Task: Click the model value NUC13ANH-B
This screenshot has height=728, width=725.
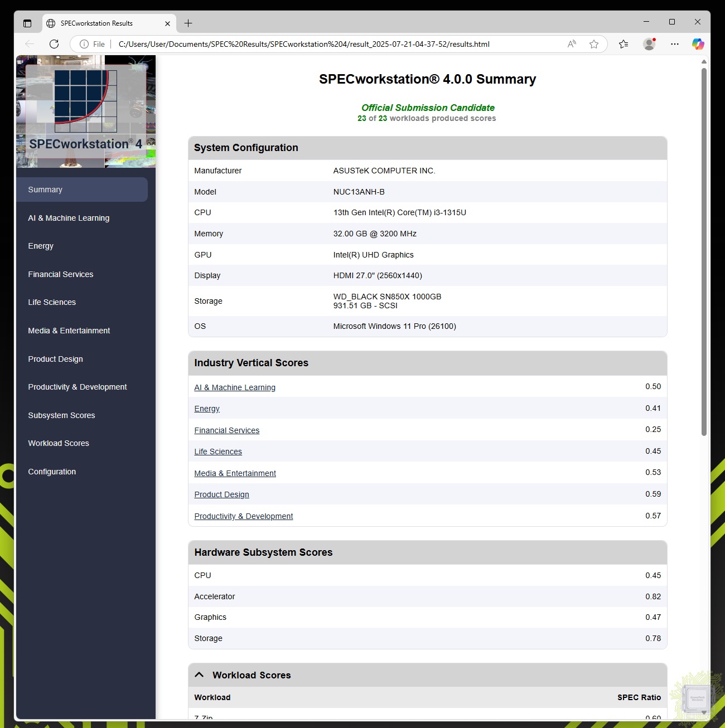Action: click(359, 192)
